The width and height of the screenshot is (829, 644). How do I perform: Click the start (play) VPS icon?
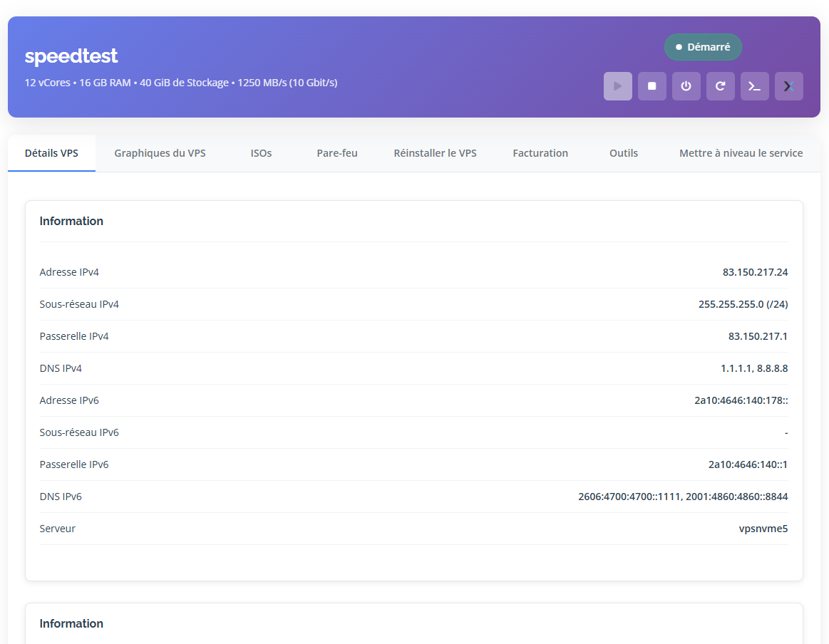(x=617, y=86)
